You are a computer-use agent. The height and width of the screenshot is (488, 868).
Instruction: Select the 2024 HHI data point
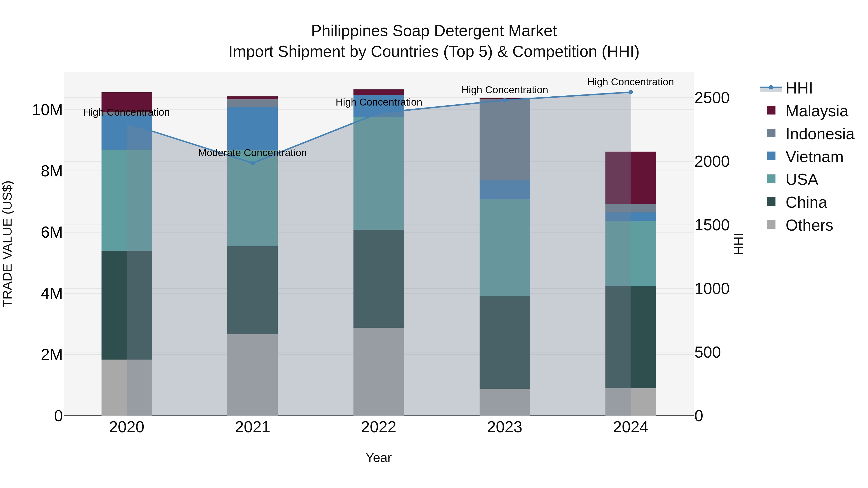point(631,92)
